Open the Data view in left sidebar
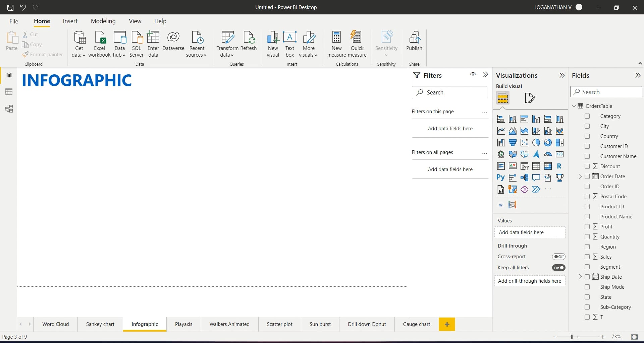 [x=9, y=92]
